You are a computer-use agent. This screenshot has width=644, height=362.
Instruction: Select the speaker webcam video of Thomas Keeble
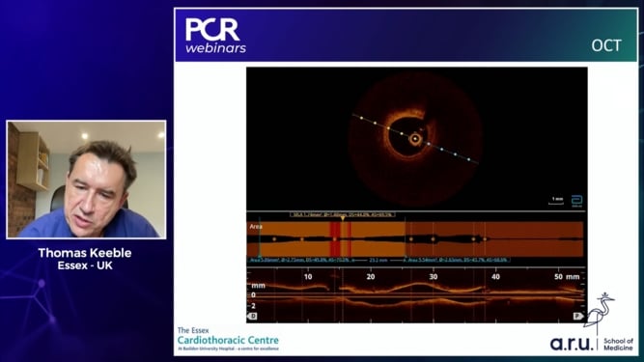[86, 180]
